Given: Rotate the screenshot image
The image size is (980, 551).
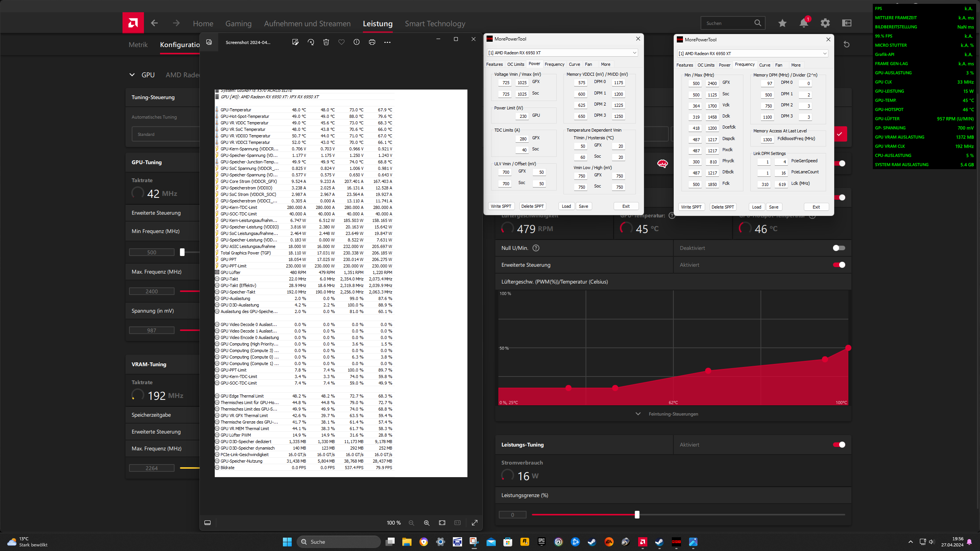Looking at the screenshot, I should (310, 42).
